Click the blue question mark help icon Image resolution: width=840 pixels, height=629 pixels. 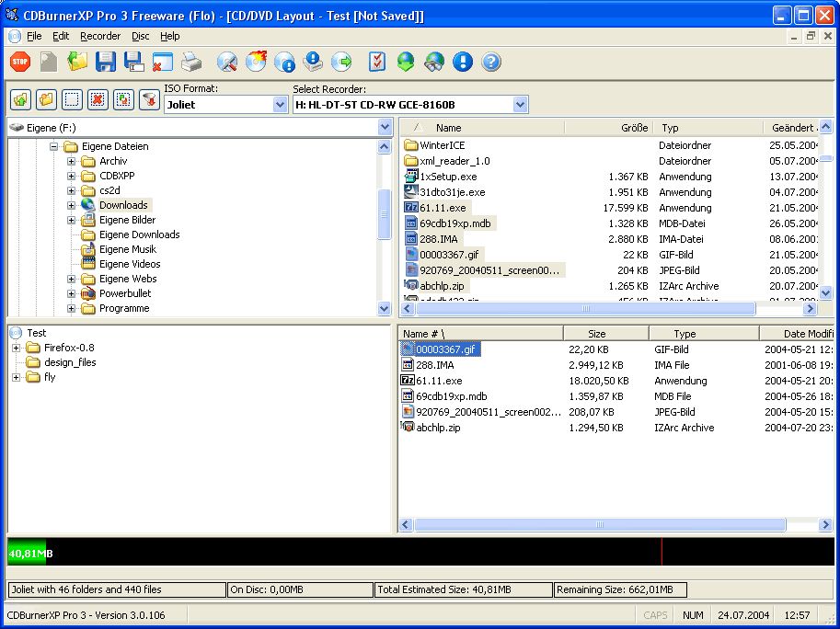point(490,63)
